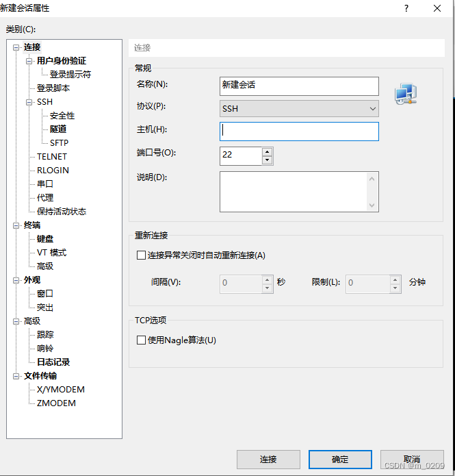Select 响铃 tree item

point(45,348)
